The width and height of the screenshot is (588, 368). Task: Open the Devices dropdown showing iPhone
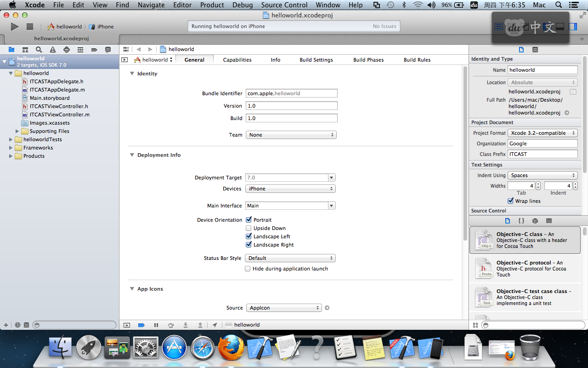(x=290, y=189)
